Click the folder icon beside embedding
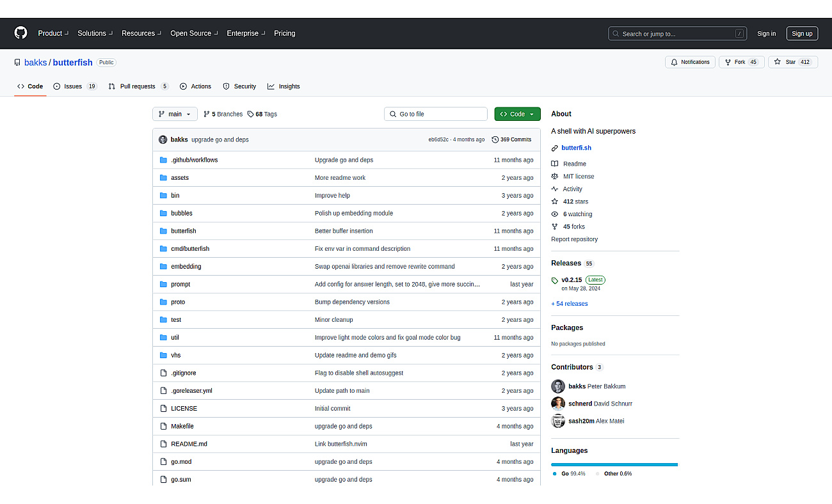832x504 pixels. tap(163, 266)
